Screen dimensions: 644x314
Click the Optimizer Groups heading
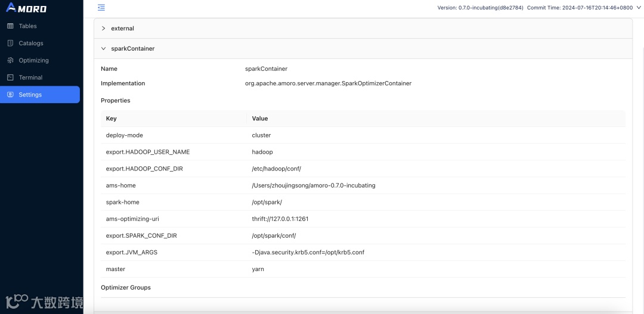point(126,288)
